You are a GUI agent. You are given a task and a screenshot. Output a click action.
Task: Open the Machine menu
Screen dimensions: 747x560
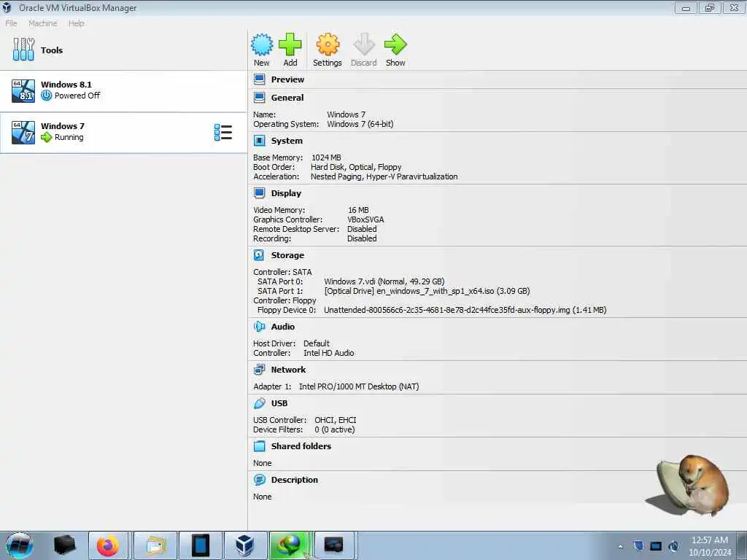tap(43, 23)
